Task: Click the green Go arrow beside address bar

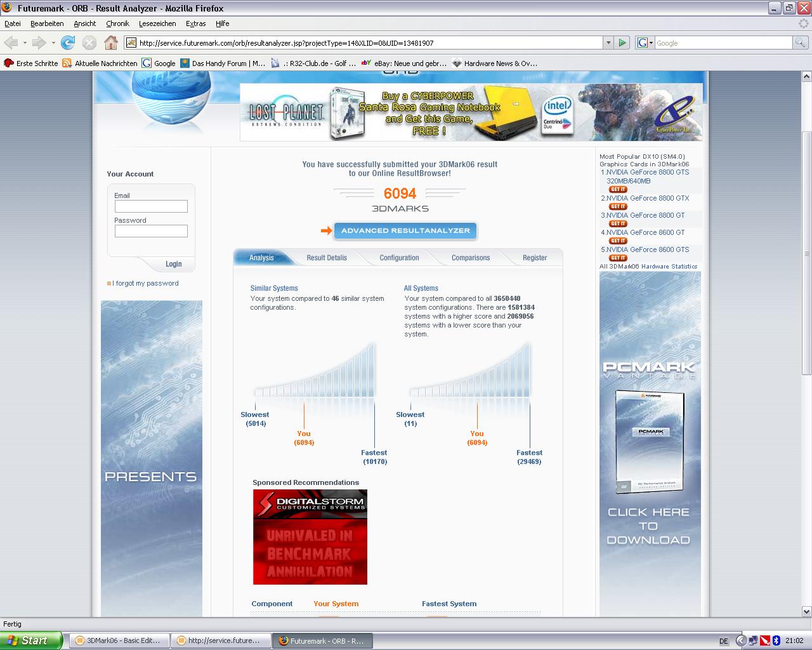Action: click(622, 43)
